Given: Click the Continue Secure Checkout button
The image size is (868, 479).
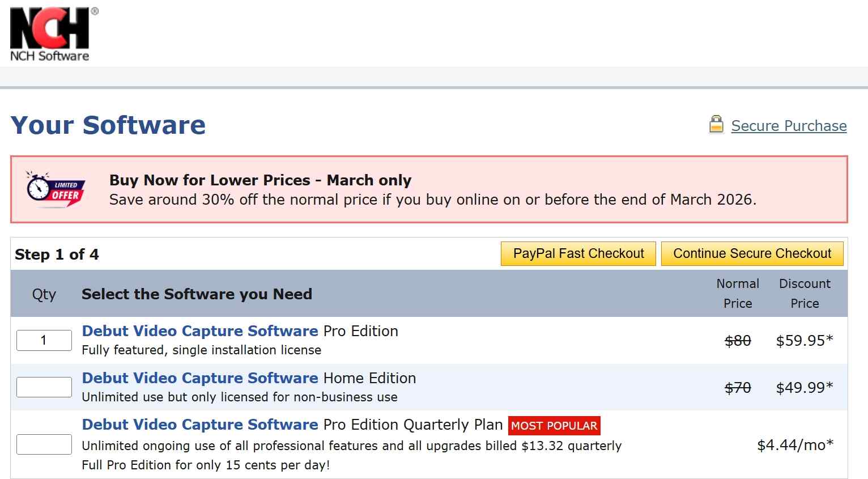Looking at the screenshot, I should [x=752, y=253].
